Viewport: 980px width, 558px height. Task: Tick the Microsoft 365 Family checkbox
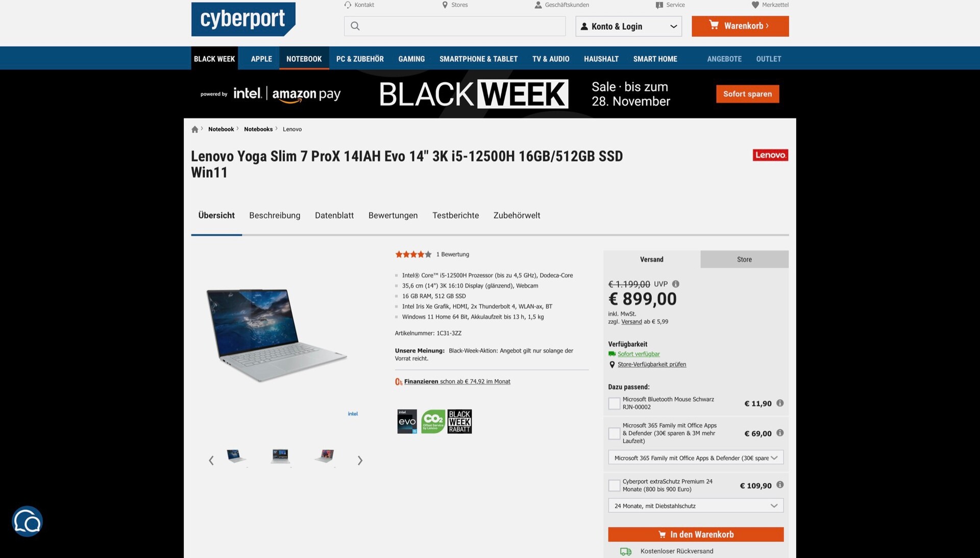coord(615,434)
